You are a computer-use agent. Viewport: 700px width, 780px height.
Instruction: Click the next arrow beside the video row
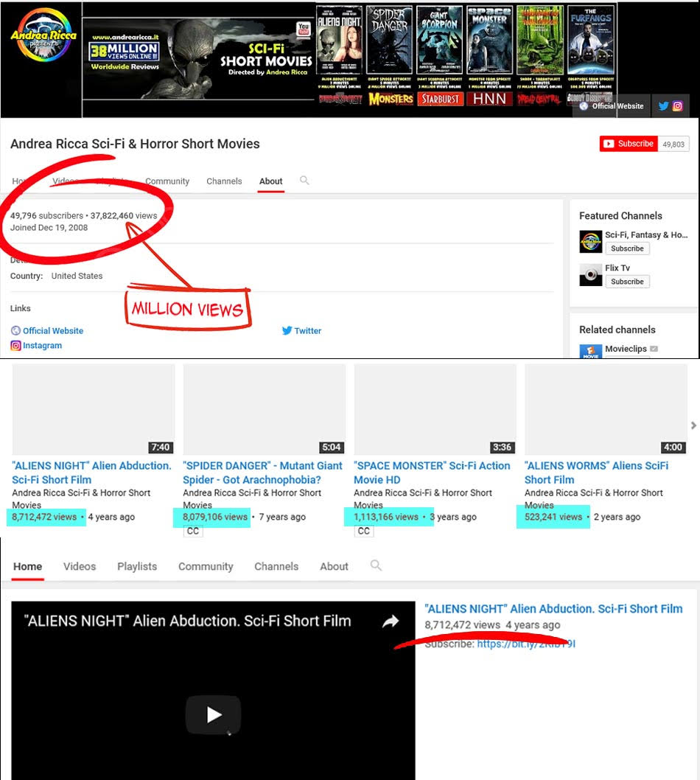click(693, 425)
